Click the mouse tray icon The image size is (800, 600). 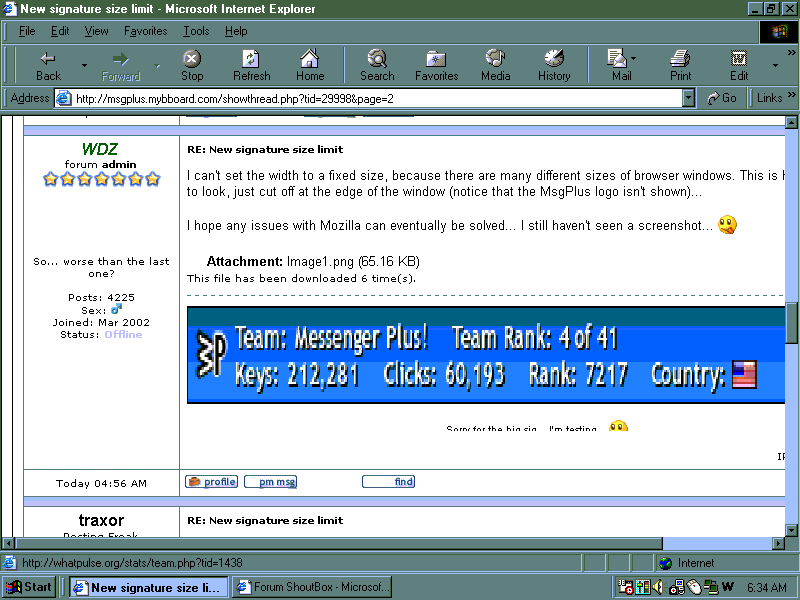point(693,587)
